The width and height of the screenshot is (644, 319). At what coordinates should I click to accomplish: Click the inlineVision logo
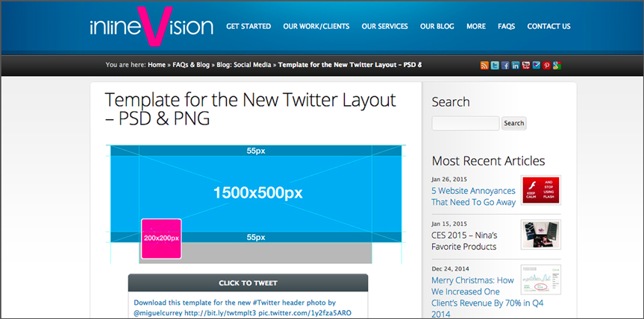(x=151, y=27)
